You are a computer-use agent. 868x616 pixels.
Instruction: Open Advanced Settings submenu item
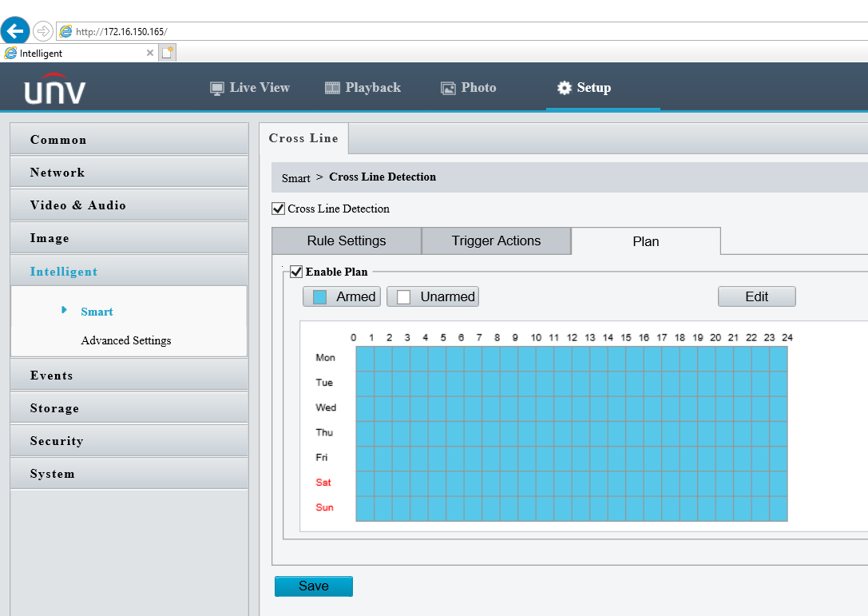126,340
